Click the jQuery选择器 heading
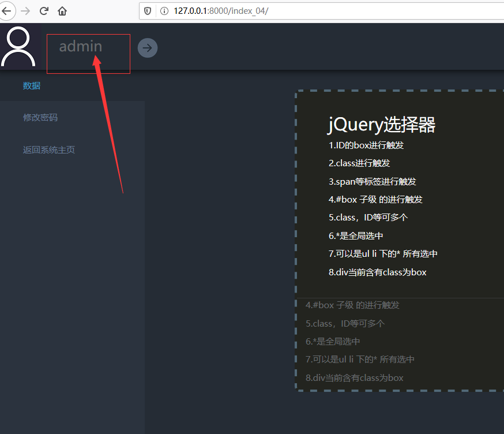 (x=382, y=125)
